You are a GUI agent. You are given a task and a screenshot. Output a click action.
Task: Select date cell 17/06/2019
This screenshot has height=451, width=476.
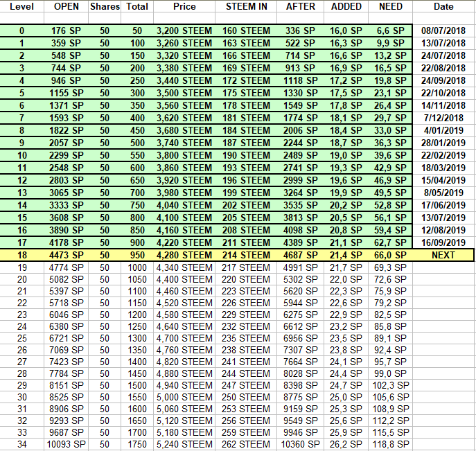click(443, 205)
